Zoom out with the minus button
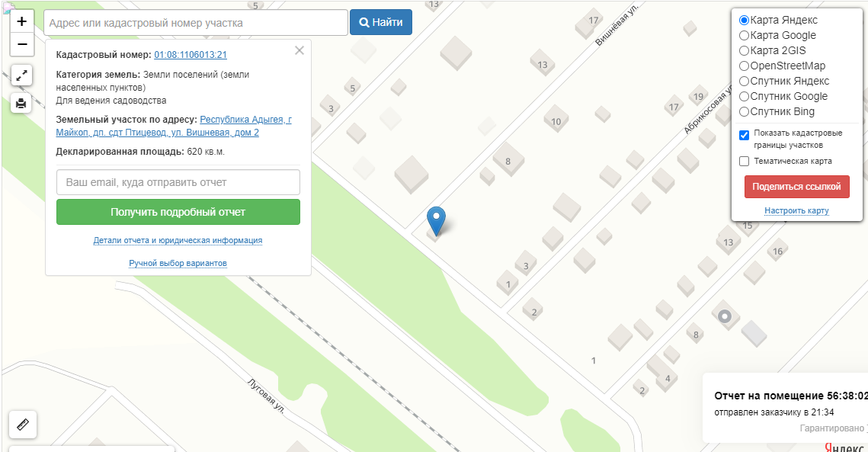The width and height of the screenshot is (868, 452). [21, 44]
